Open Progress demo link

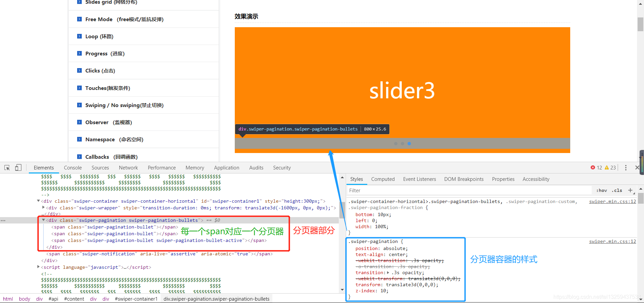(x=105, y=53)
